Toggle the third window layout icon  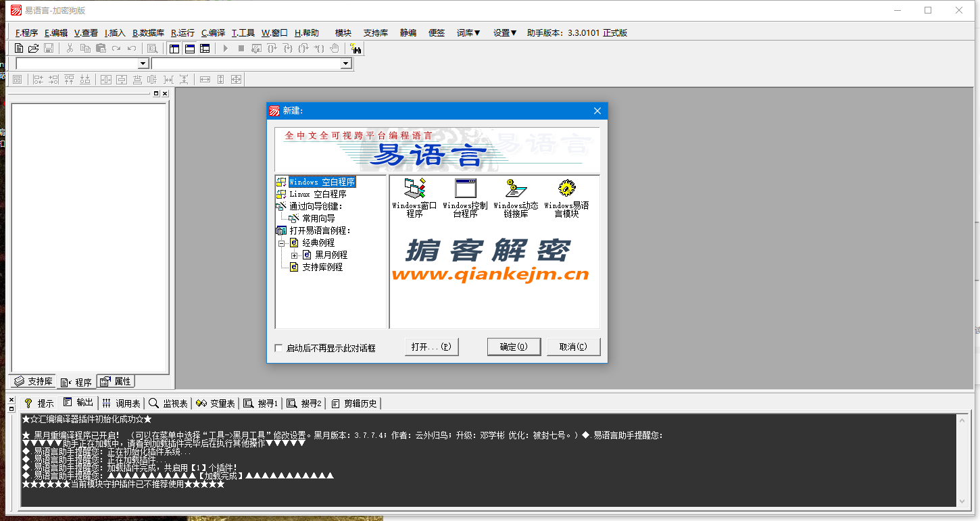coord(205,49)
